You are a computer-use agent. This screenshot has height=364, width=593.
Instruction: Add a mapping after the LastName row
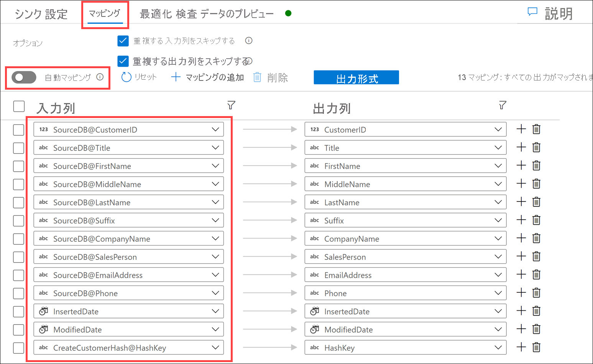(x=521, y=202)
